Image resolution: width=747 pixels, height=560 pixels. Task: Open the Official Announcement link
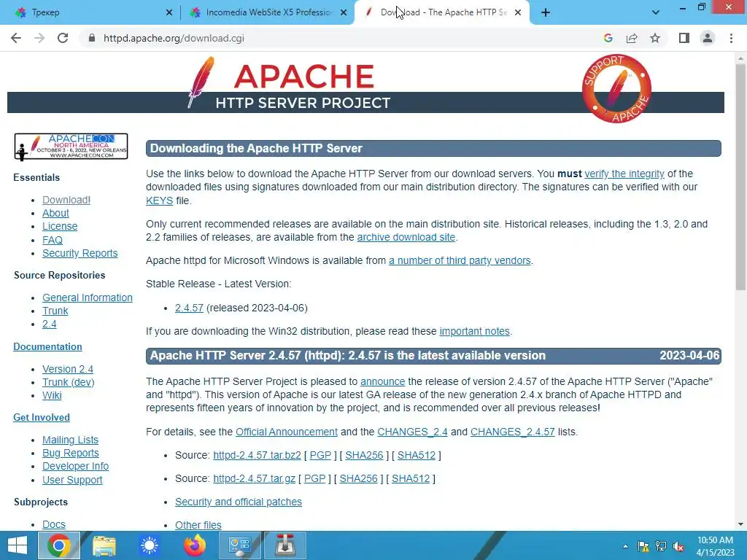286,432
